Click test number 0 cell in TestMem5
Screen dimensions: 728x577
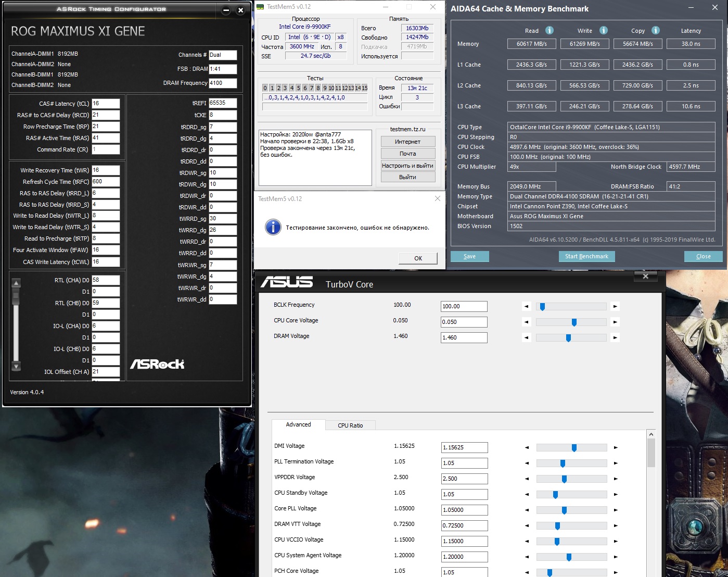point(265,88)
